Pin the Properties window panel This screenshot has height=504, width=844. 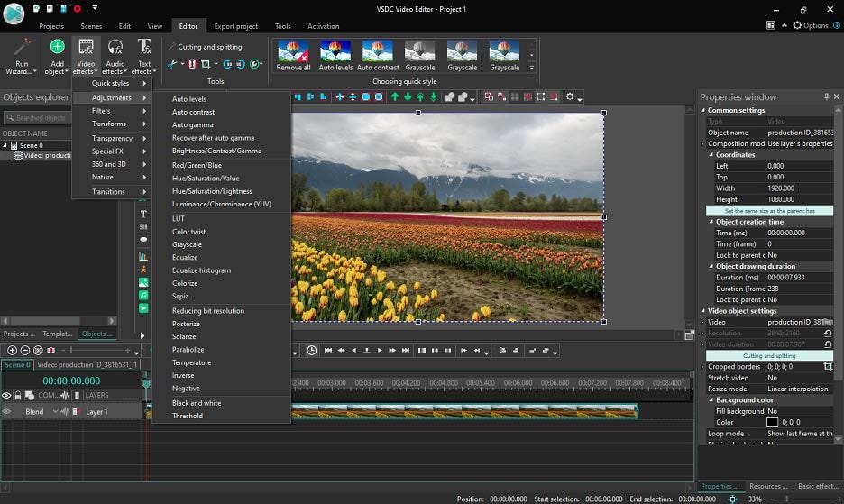[x=826, y=96]
